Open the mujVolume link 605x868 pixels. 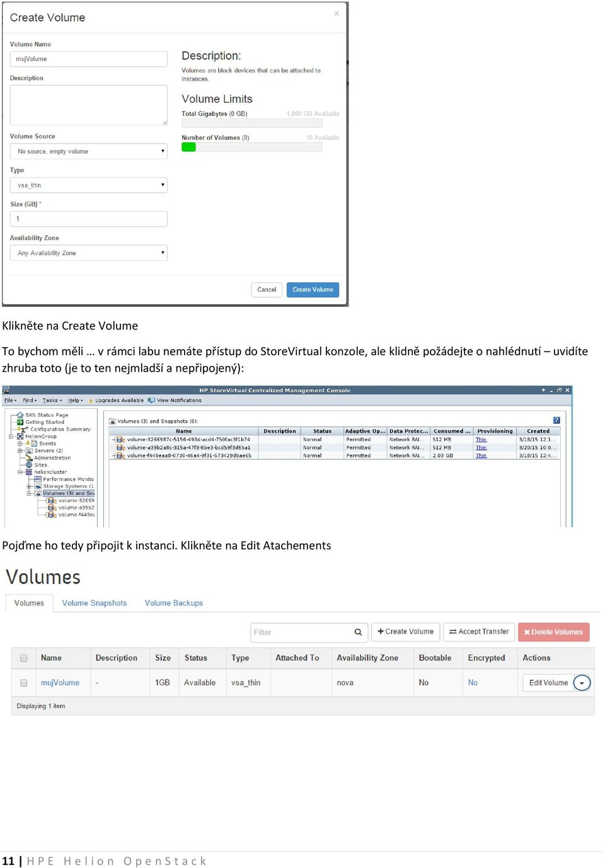(x=60, y=683)
